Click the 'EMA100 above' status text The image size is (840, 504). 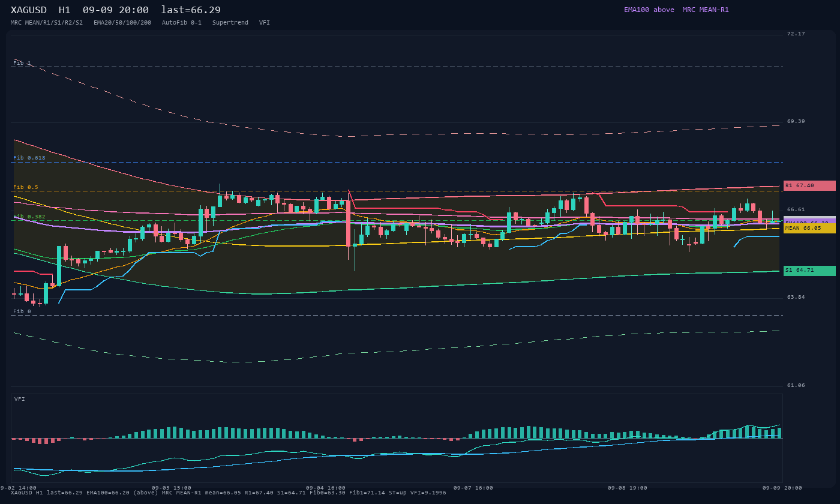(649, 10)
